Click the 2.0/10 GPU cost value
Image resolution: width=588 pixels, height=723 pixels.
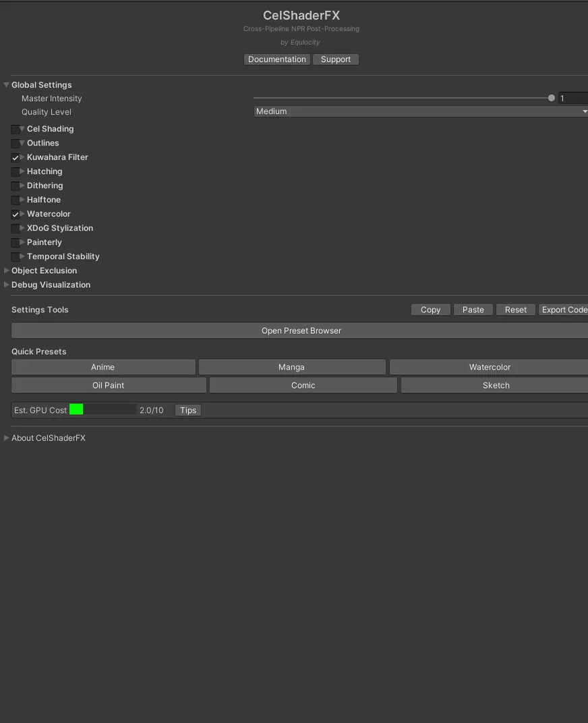point(151,410)
